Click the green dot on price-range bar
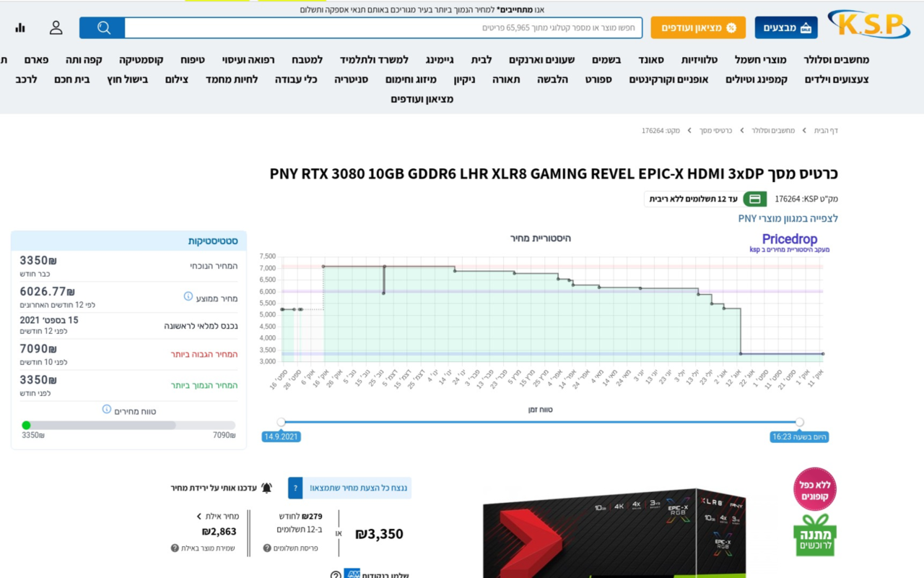Viewport: 924px width, 578px height. click(x=27, y=426)
